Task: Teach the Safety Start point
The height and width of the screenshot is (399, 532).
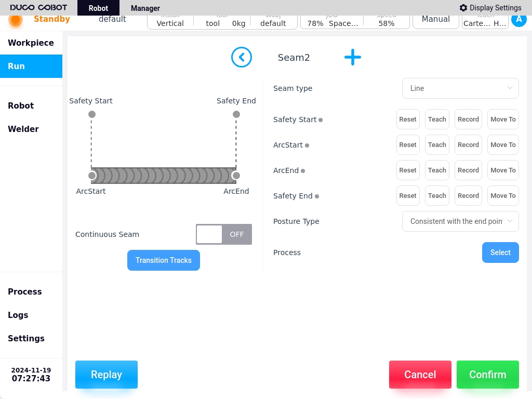Action: click(x=437, y=119)
